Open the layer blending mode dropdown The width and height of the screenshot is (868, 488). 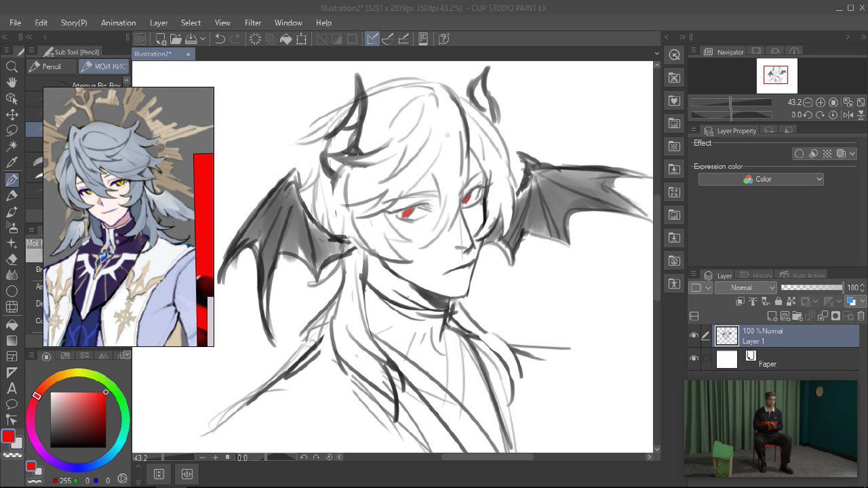[745, 288]
